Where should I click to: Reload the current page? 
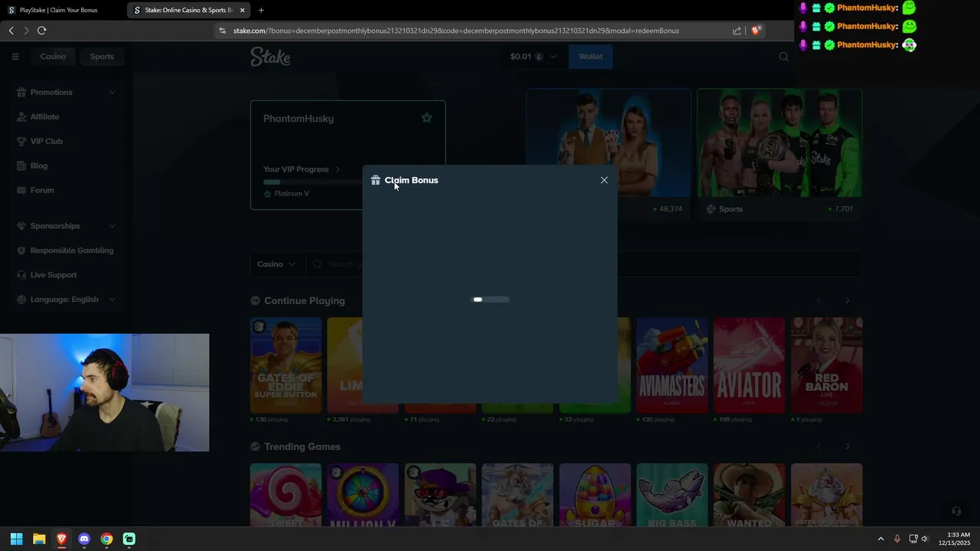coord(41,30)
